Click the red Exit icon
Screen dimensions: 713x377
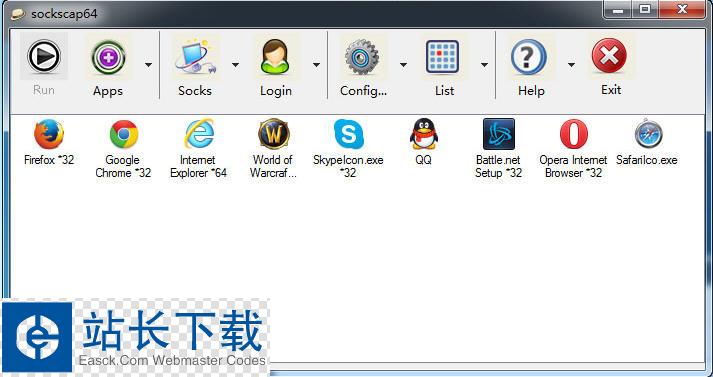coord(609,56)
